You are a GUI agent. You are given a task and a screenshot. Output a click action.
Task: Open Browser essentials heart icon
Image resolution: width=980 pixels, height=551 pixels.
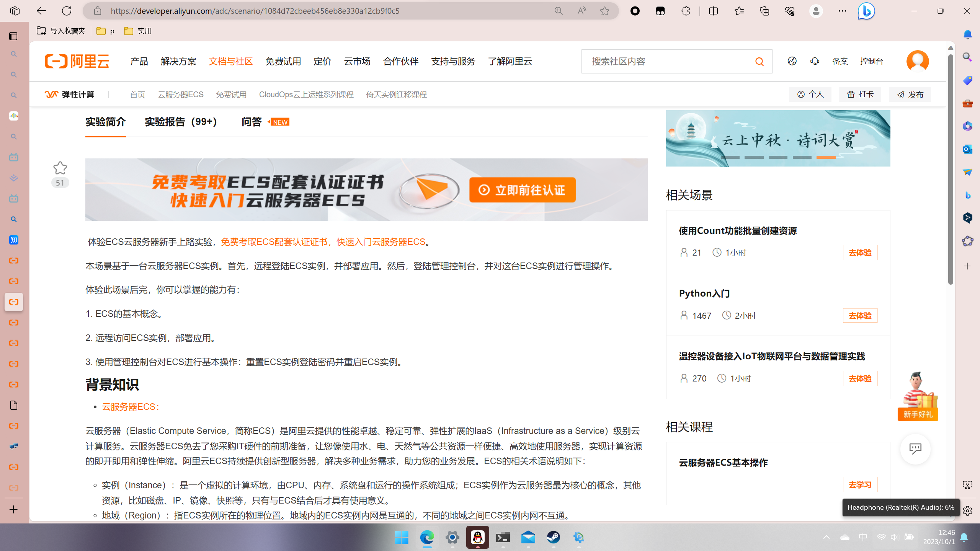click(x=790, y=11)
